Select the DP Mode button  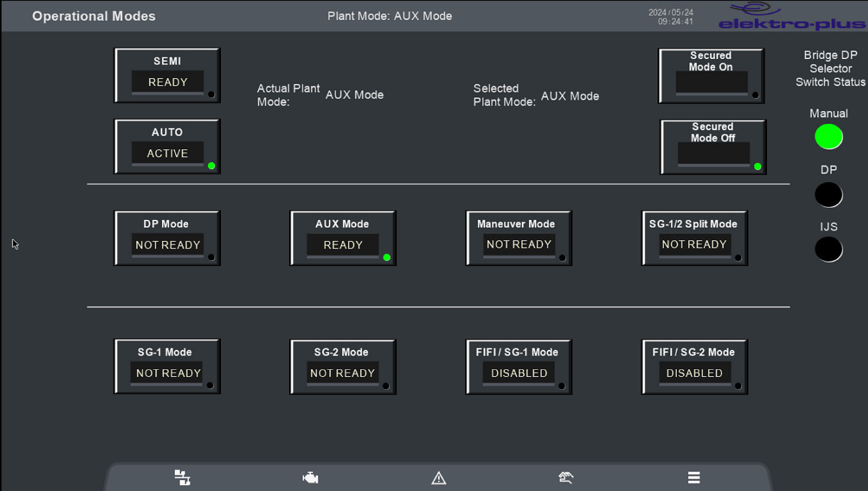pos(167,238)
